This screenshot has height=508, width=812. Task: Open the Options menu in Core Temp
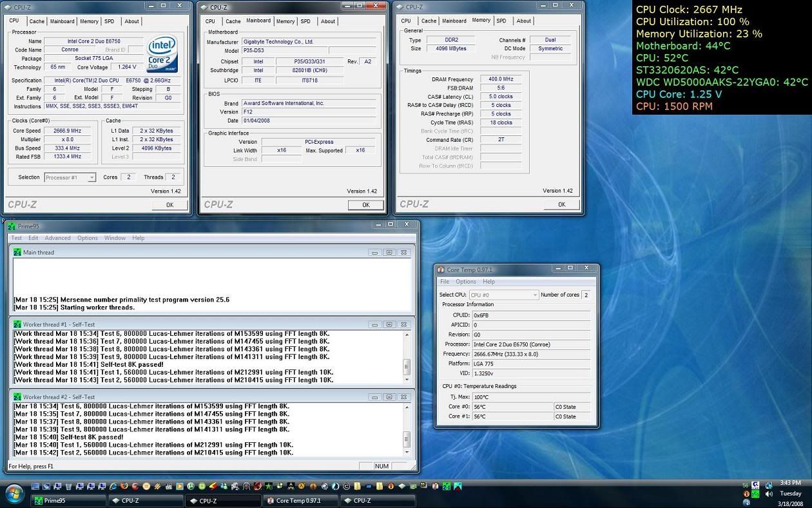pyautogui.click(x=465, y=282)
